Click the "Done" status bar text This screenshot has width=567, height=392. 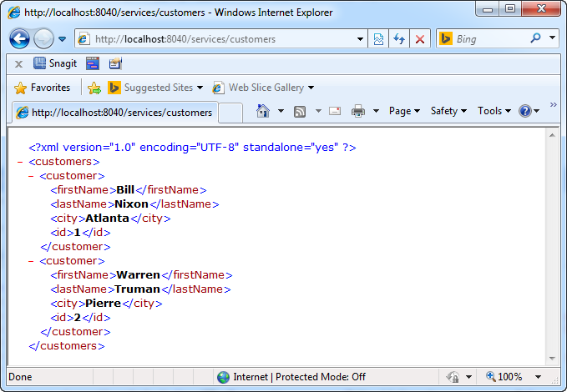coord(20,377)
